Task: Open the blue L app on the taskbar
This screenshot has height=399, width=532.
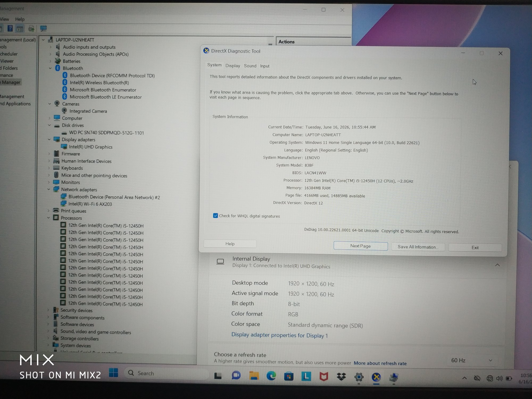Action: coord(306,376)
